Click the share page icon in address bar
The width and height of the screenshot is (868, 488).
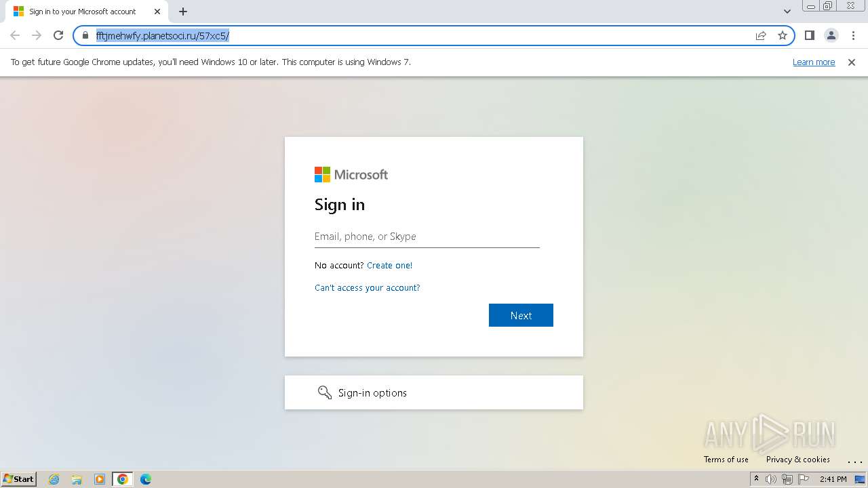761,35
